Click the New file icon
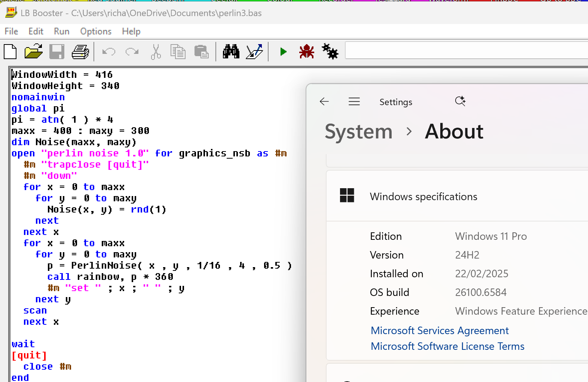Image resolution: width=588 pixels, height=382 pixels. tap(10, 52)
